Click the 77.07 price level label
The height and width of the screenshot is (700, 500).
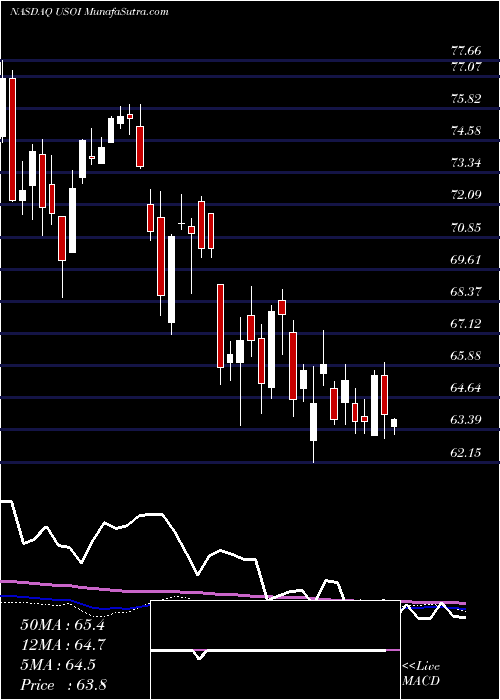tap(466, 67)
